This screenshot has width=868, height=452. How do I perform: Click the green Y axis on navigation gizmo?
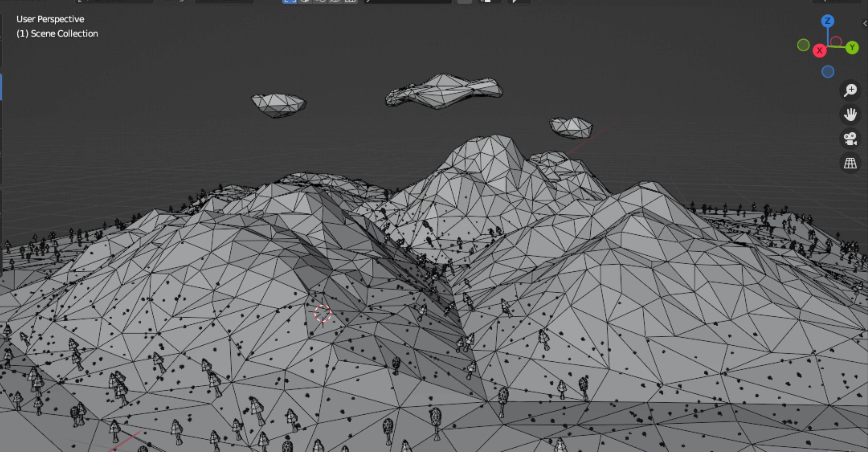tap(852, 47)
